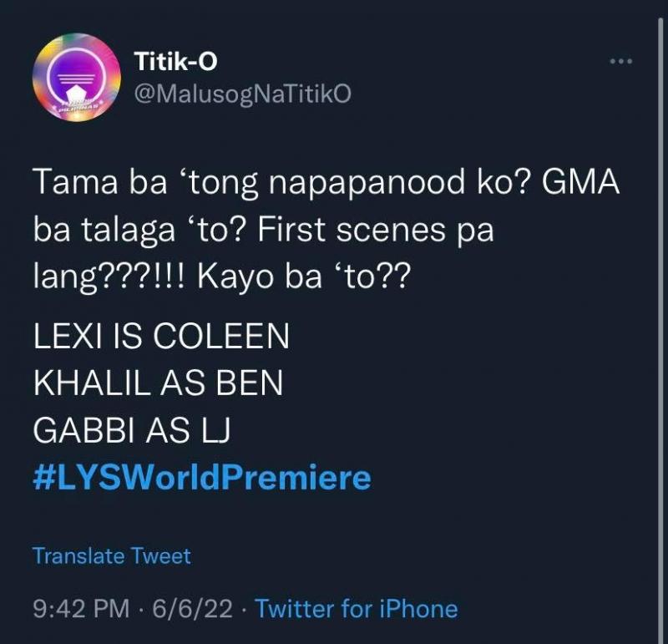
Task: Open the Twitter for iPhone source link
Action: [357, 608]
